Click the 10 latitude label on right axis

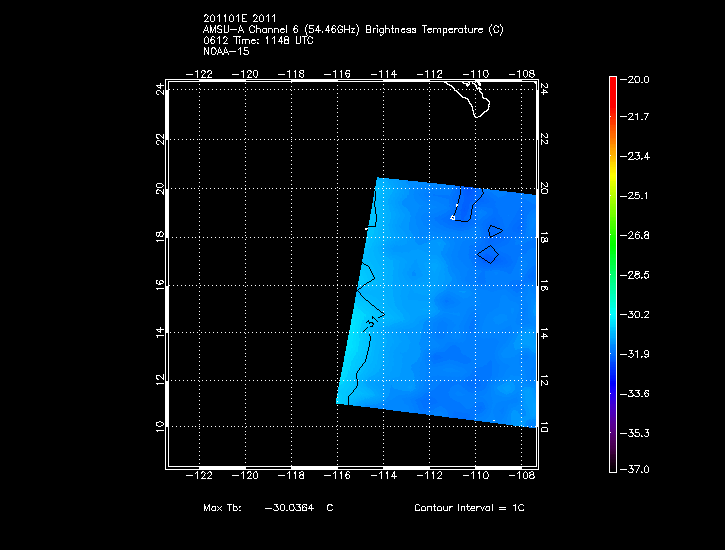[545, 426]
